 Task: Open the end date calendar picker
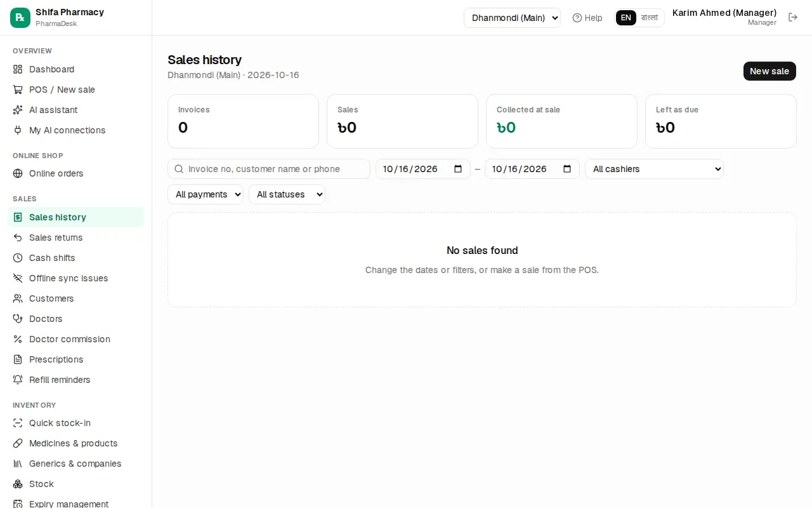click(x=567, y=169)
